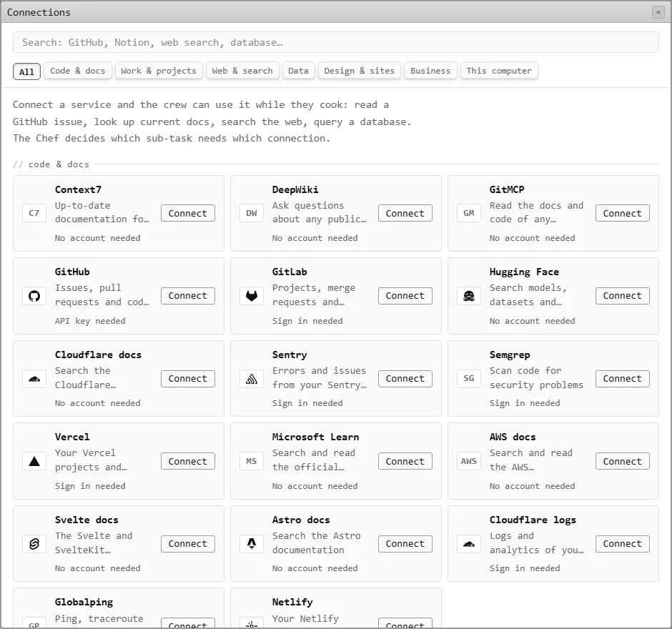Click 'Search the Astro documentation' description
Image resolution: width=672 pixels, height=629 pixels.
[x=316, y=543]
